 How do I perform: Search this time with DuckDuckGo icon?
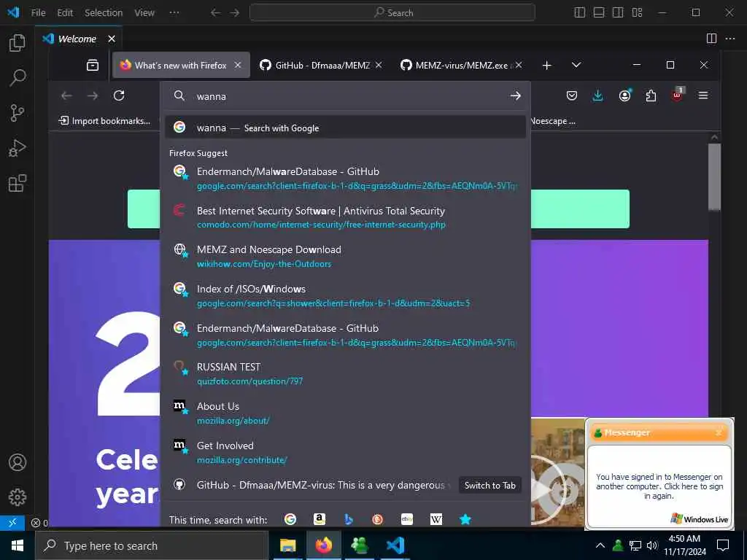click(378, 519)
